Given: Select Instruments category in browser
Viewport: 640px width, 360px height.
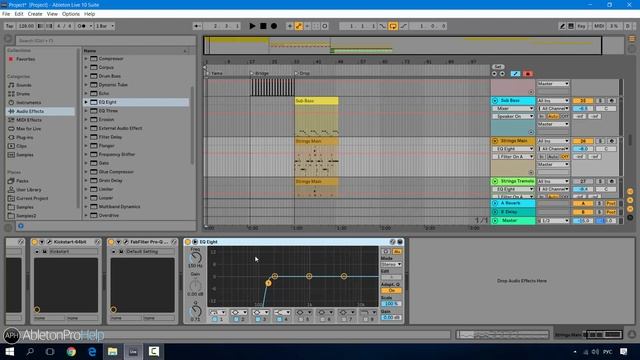Looking at the screenshot, I should pos(29,102).
